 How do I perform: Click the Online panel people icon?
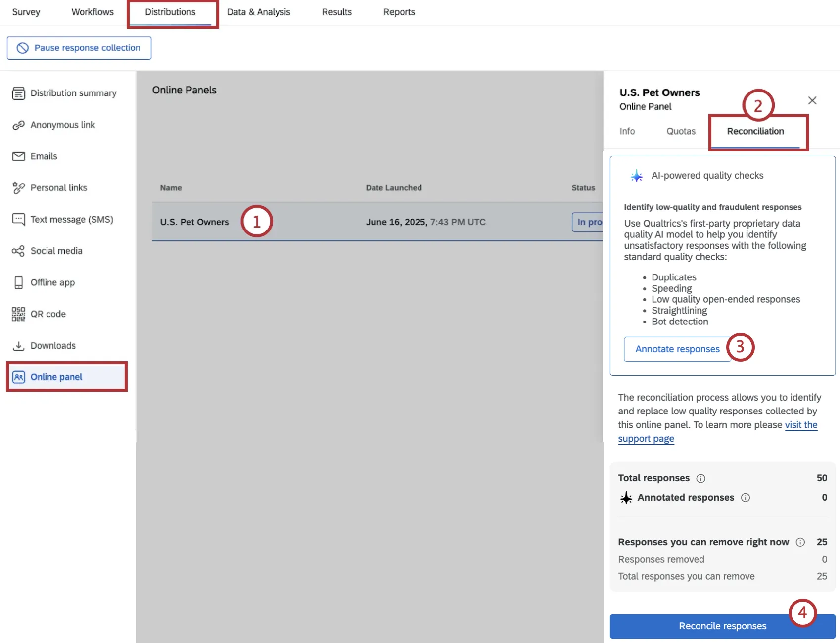pyautogui.click(x=18, y=377)
